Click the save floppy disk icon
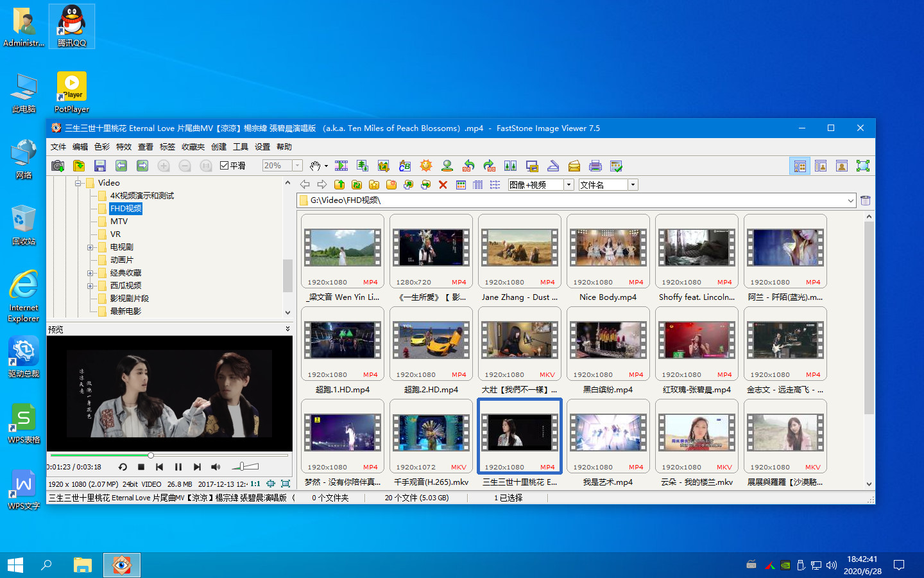This screenshot has height=578, width=924. [100, 166]
